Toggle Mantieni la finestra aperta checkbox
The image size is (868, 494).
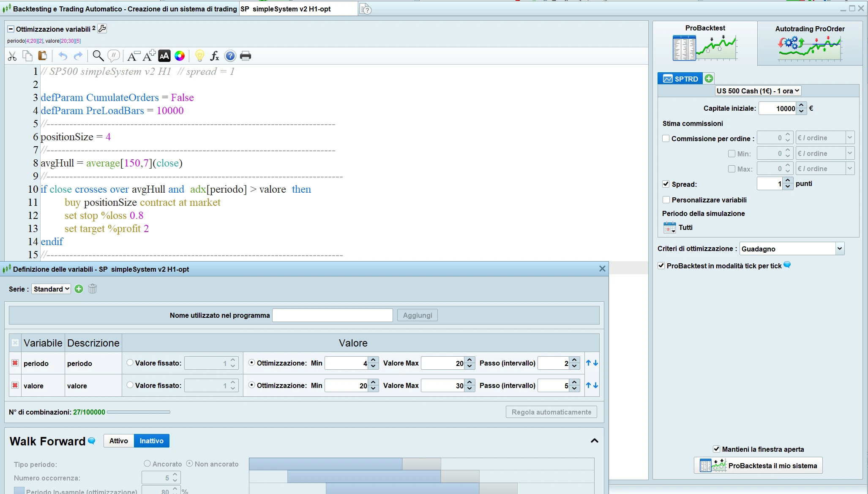coord(716,449)
